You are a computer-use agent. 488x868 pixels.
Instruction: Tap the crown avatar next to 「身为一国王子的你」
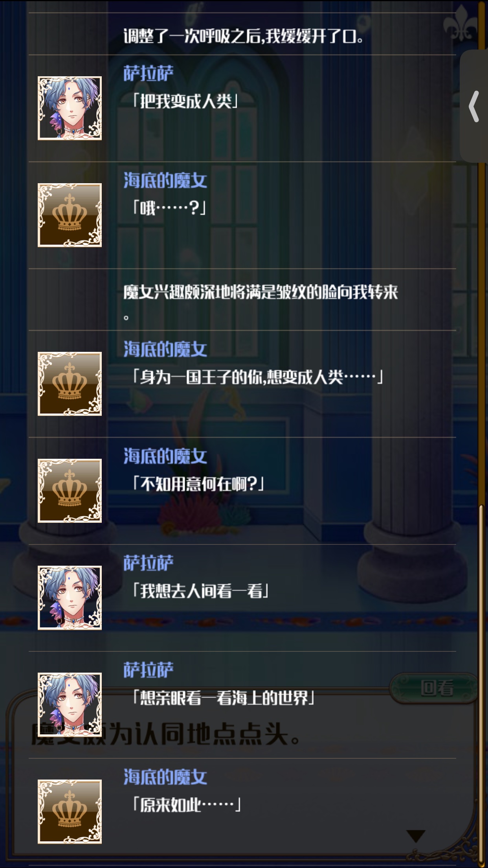click(70, 384)
